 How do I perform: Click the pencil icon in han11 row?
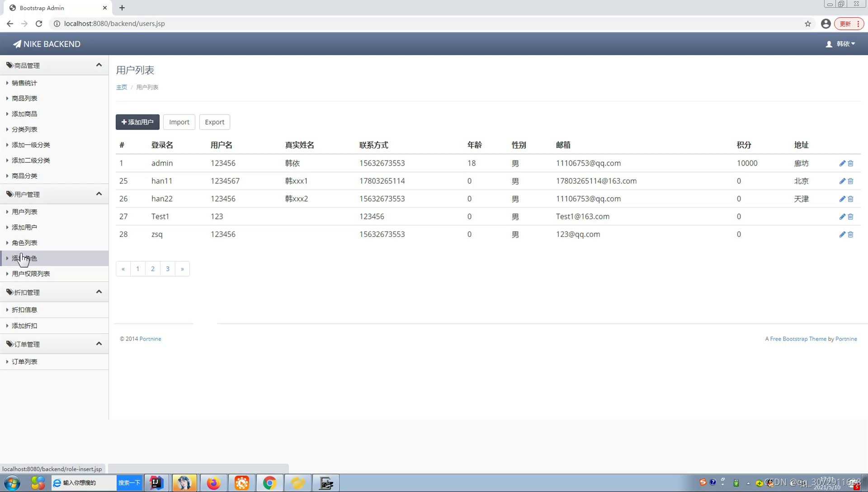[842, 181]
